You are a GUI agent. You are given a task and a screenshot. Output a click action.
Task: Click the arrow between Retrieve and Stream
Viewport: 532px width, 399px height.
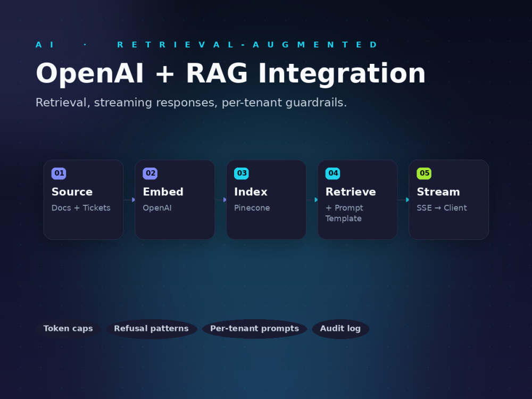click(x=403, y=200)
